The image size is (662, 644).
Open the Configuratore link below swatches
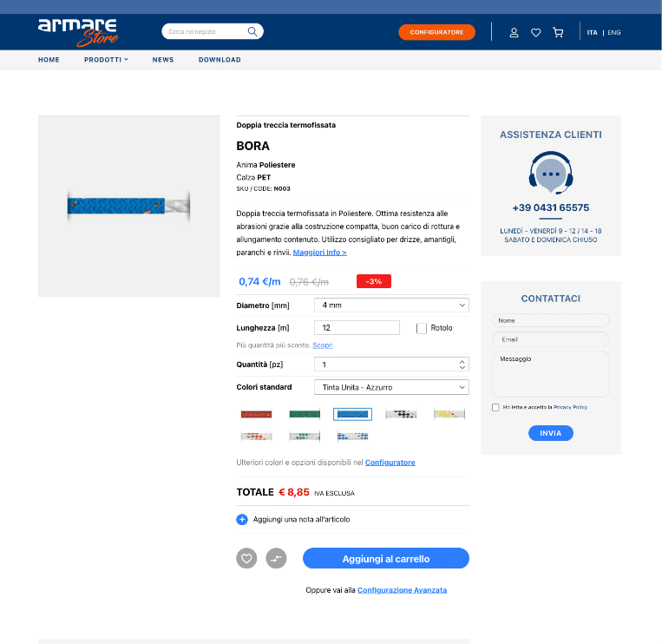(390, 463)
